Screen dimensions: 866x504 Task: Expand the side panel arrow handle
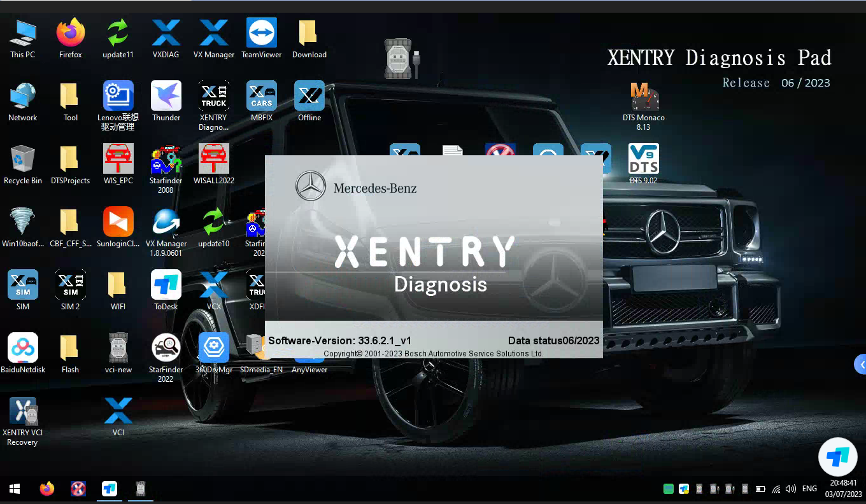(860, 365)
